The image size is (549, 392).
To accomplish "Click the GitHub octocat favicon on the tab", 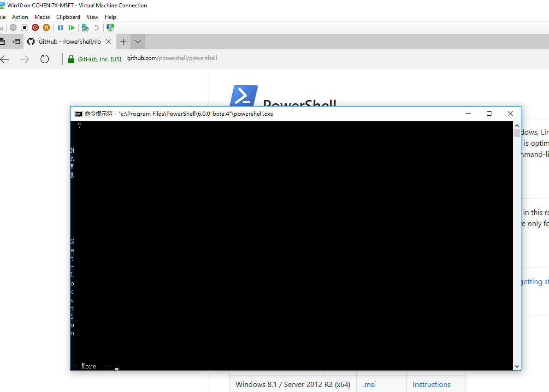I will pyautogui.click(x=31, y=42).
